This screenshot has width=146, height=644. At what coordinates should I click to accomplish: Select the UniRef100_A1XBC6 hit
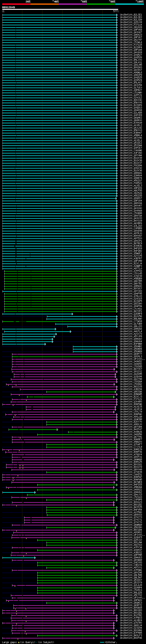[131, 620]
